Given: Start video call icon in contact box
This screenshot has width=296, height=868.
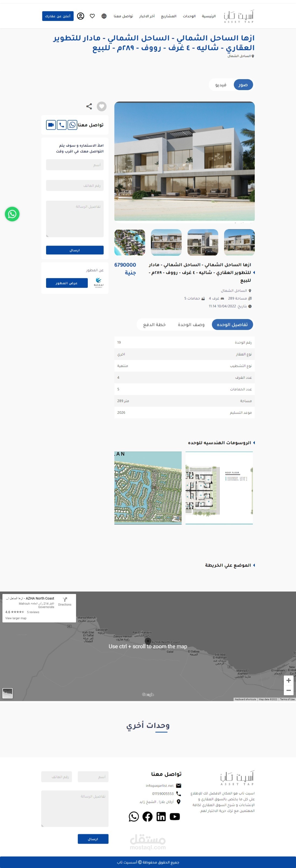Looking at the screenshot, I should 51,125.
